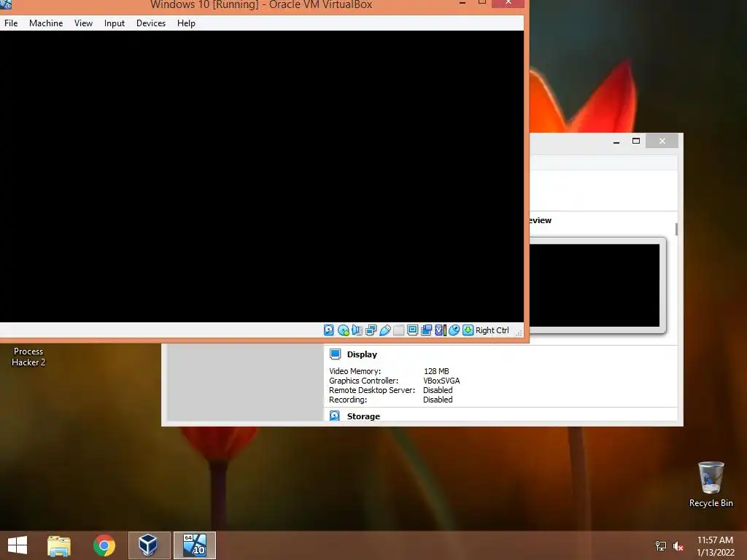Click the virtualization features CPU icon

[x=440, y=330]
